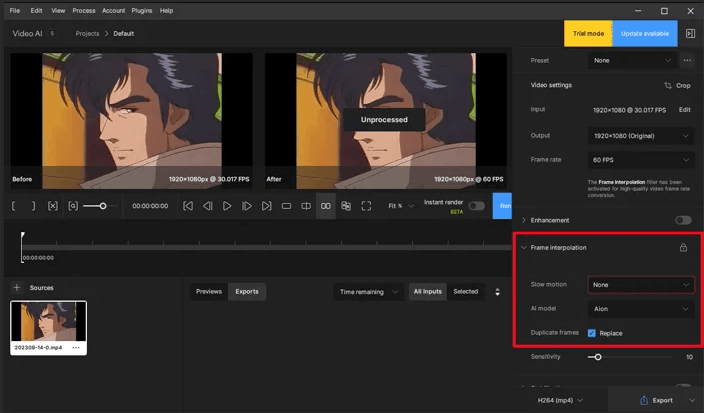Toggle the Instant render switch
This screenshot has height=413, width=704.
pos(476,206)
